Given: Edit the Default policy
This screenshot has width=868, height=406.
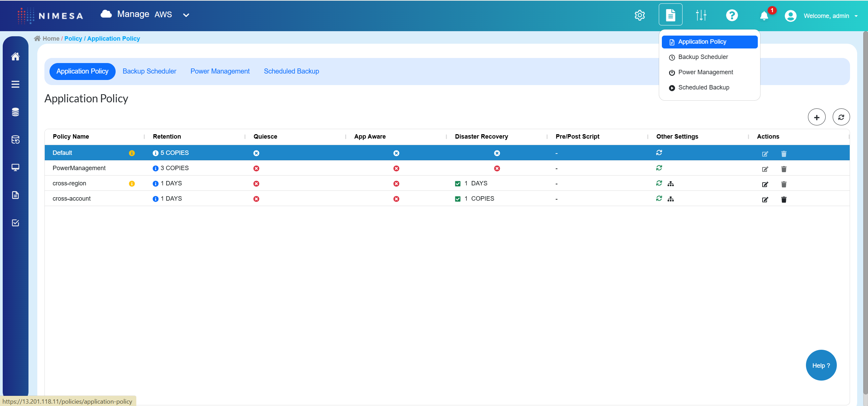Looking at the screenshot, I should [x=765, y=154].
